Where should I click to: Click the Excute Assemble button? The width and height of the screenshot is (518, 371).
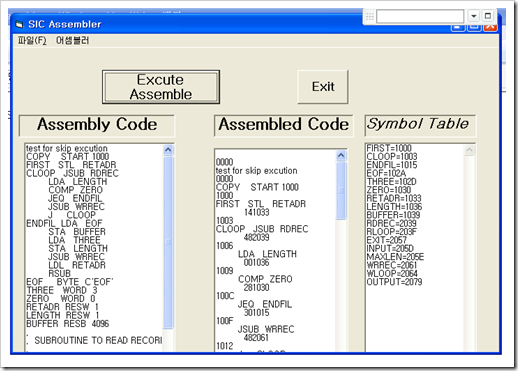pos(161,87)
